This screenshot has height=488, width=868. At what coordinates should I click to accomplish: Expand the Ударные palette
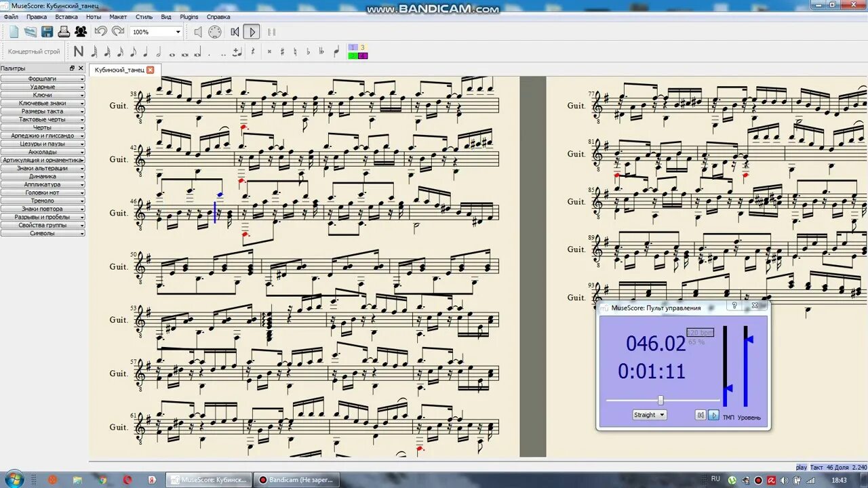43,87
